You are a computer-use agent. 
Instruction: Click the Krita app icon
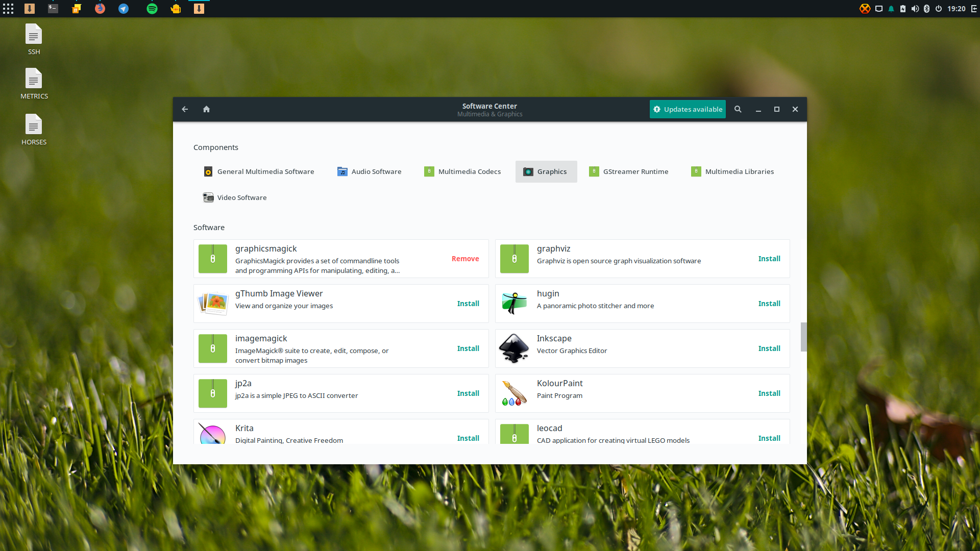(213, 434)
